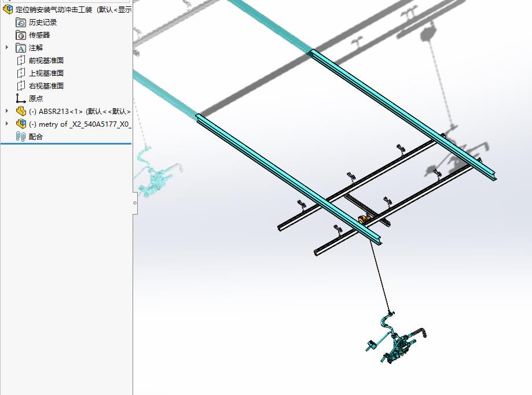The height and width of the screenshot is (395, 532).
Task: Click the right cyan rail beam
Action: (x=403, y=115)
